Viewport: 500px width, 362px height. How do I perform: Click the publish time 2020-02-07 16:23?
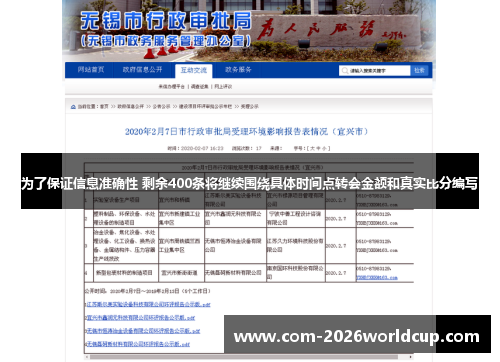[x=202, y=148]
